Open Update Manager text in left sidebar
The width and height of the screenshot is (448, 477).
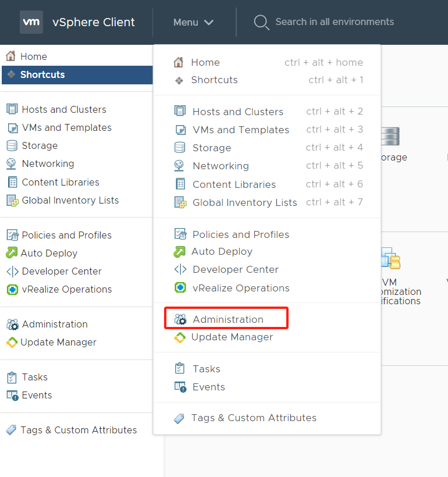coord(58,342)
